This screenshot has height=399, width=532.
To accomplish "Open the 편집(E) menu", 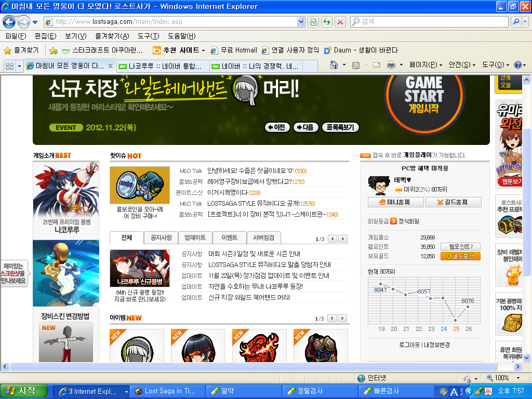I will 46,36.
